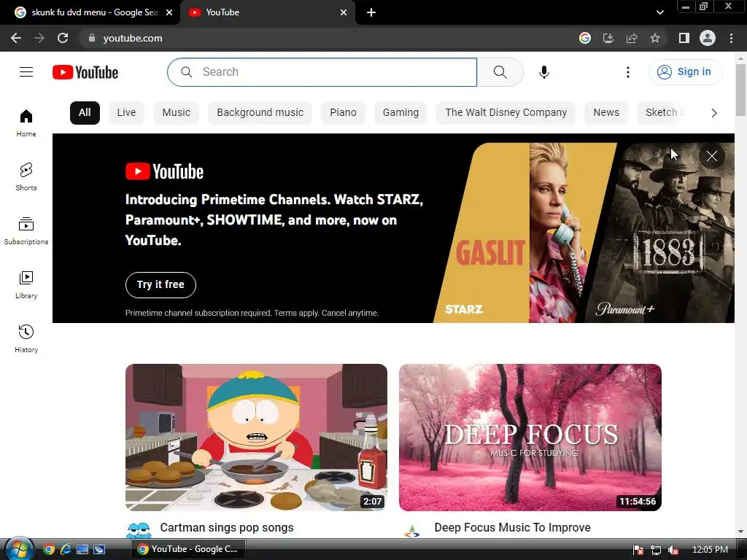The width and height of the screenshot is (747, 560).
Task: Select the Background music chip
Action: tap(260, 113)
